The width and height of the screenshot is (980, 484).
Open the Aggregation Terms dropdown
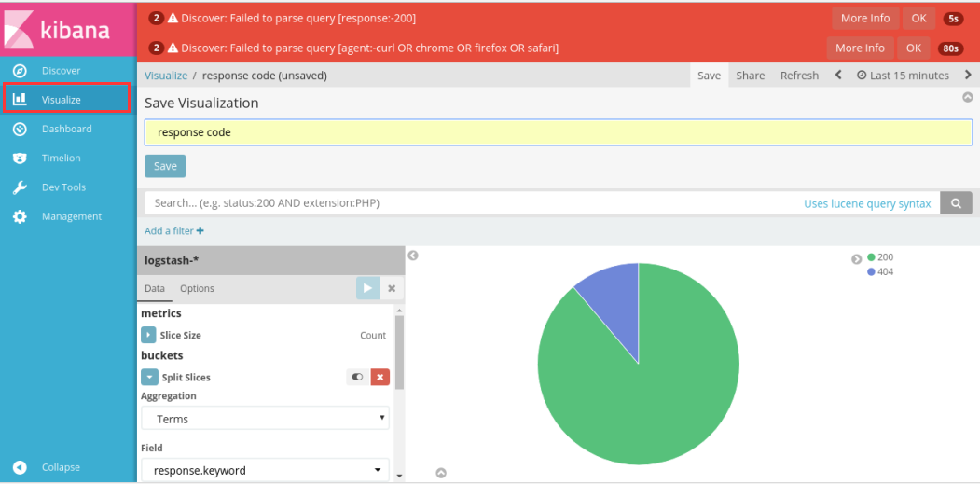point(265,420)
